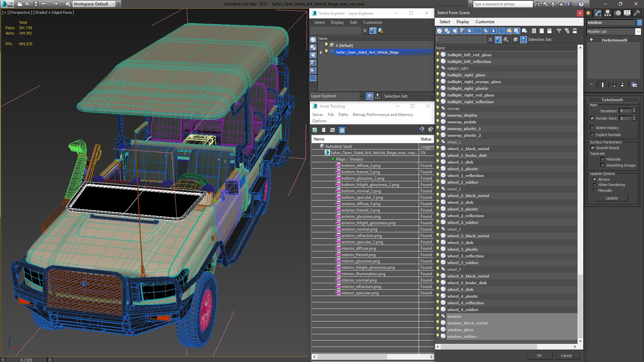The width and height of the screenshot is (644, 362).
Task: Click the Undo arrow icon
Action: coord(44,4)
